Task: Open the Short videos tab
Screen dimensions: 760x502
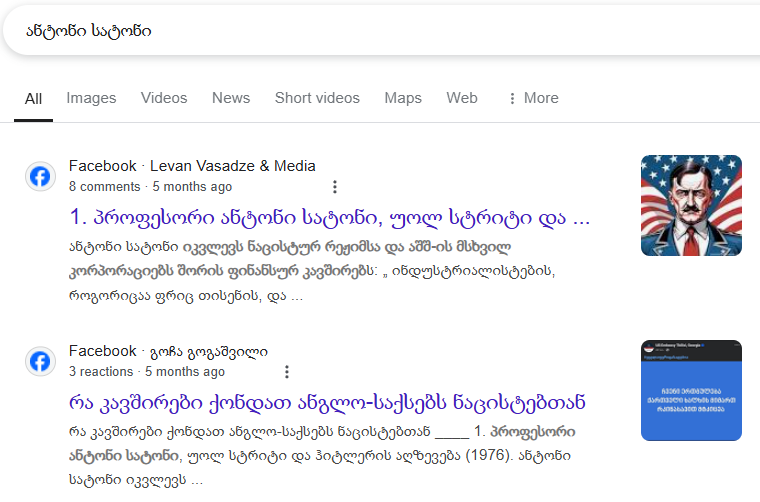Action: coord(317,98)
